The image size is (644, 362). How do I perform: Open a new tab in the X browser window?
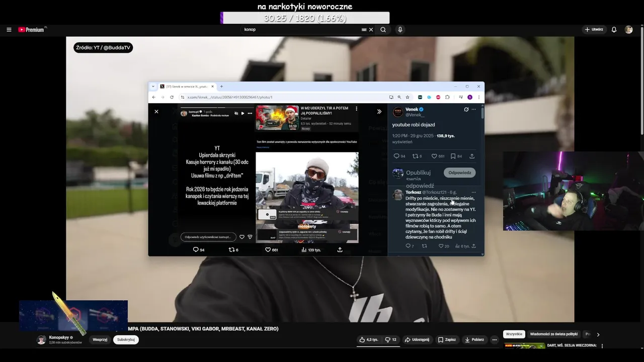(x=221, y=86)
